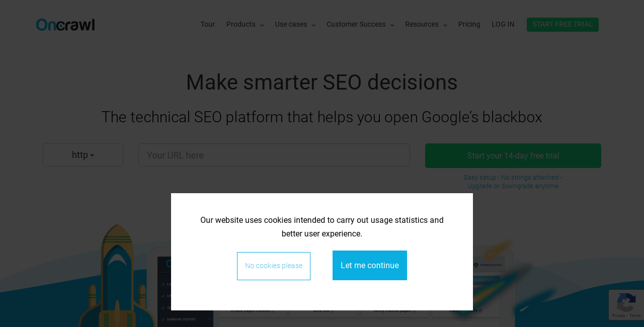Screen dimensions: 644x327
Task: Click the Your URL here input field
Action: tap(274, 154)
